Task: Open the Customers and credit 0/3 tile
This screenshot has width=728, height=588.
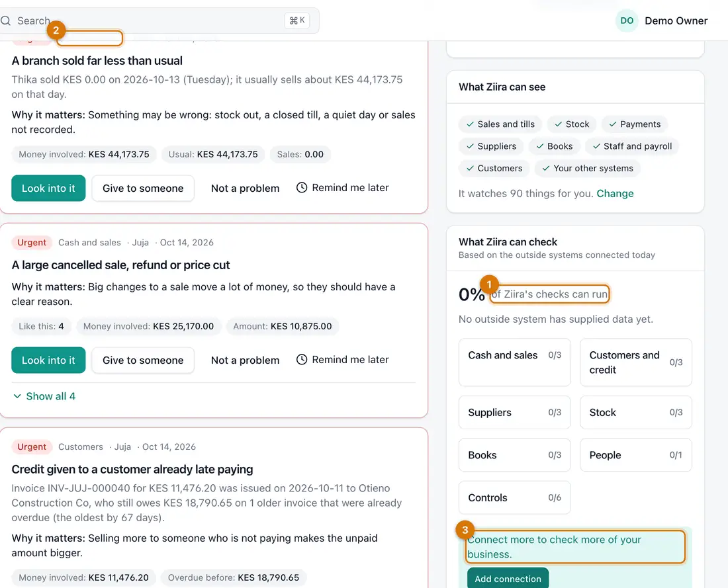Action: click(635, 362)
